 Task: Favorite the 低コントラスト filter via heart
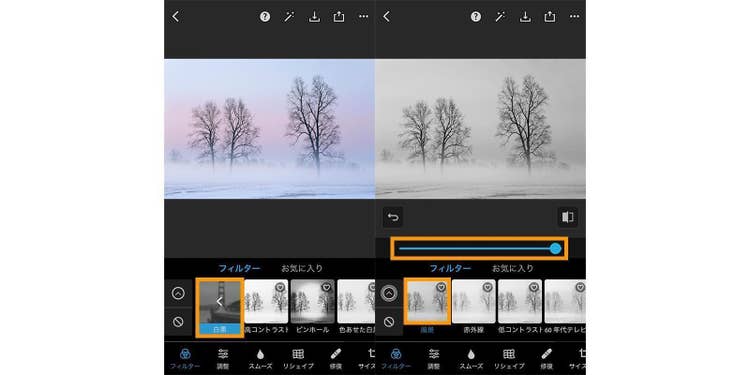534,287
